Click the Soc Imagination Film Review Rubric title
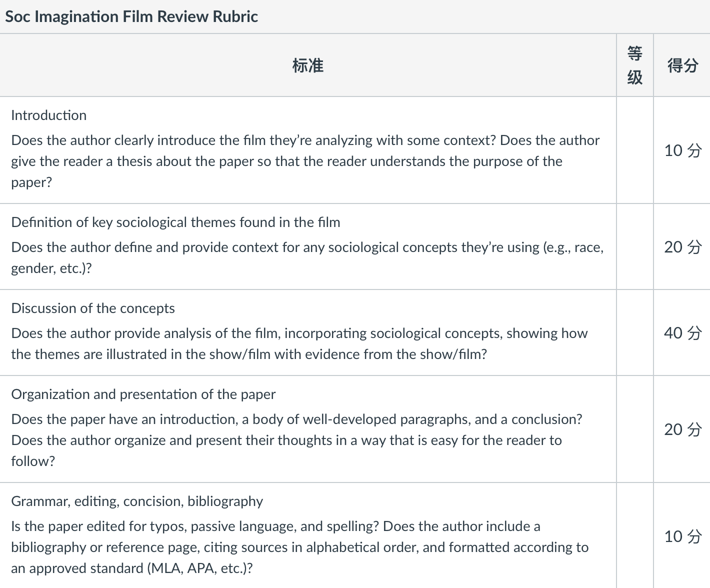 (131, 16)
